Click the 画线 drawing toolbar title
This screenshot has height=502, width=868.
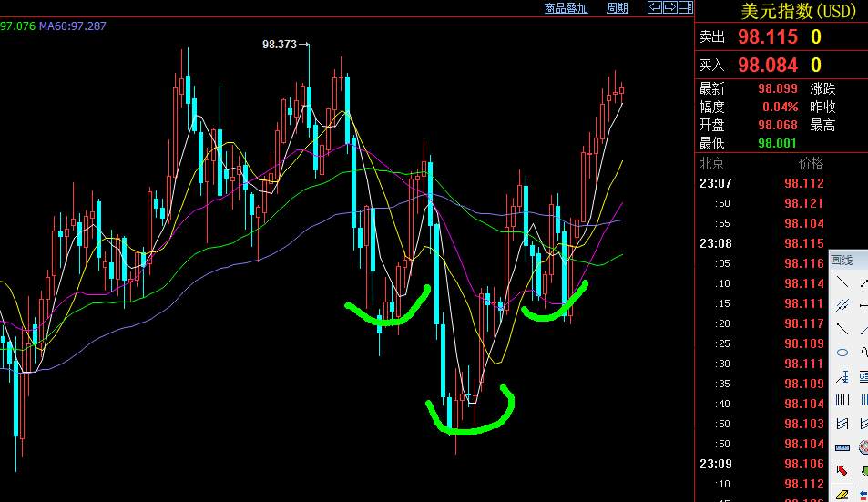click(842, 260)
